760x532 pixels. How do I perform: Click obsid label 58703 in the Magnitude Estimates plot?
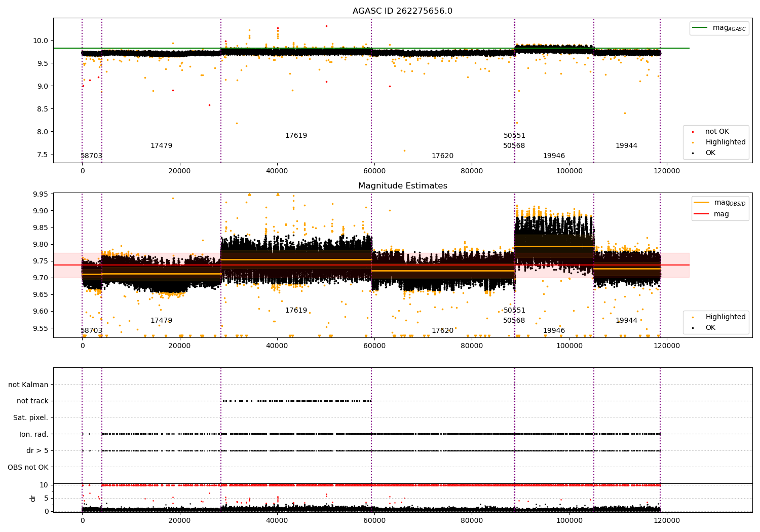pyautogui.click(x=92, y=331)
